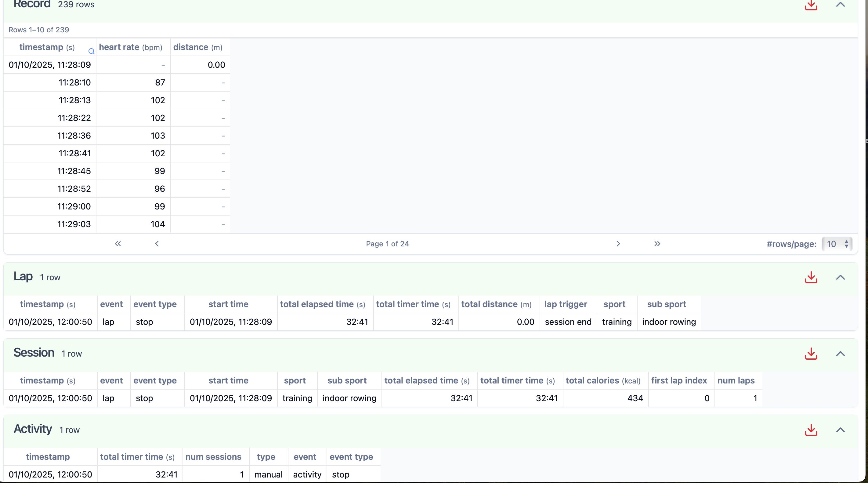Select the 11:28:36 record row

click(74, 136)
